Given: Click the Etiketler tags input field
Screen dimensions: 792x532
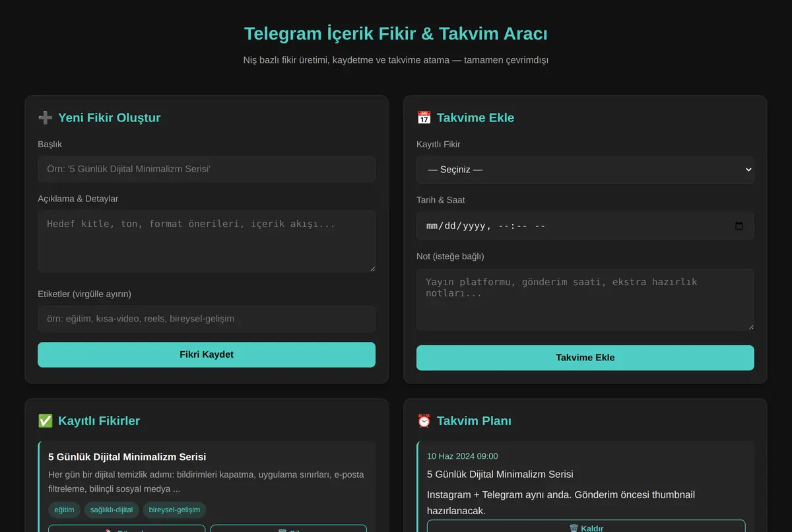Looking at the screenshot, I should (207, 319).
